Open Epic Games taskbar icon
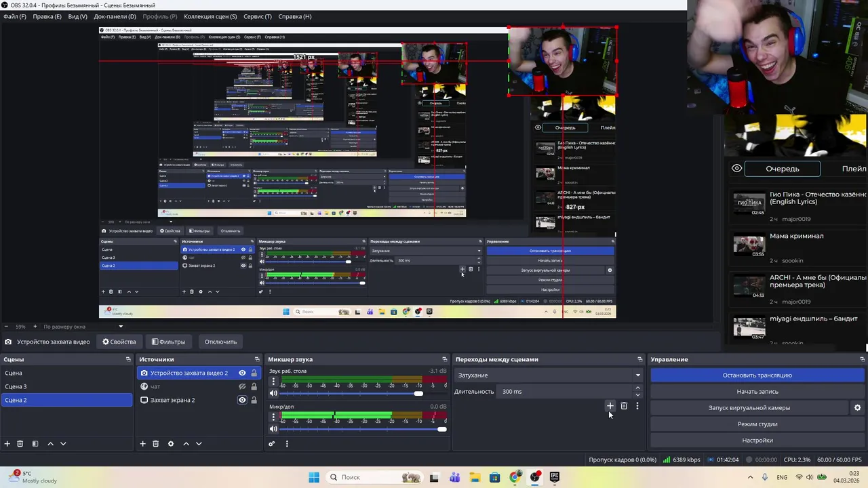This screenshot has height=488, width=868. click(555, 477)
